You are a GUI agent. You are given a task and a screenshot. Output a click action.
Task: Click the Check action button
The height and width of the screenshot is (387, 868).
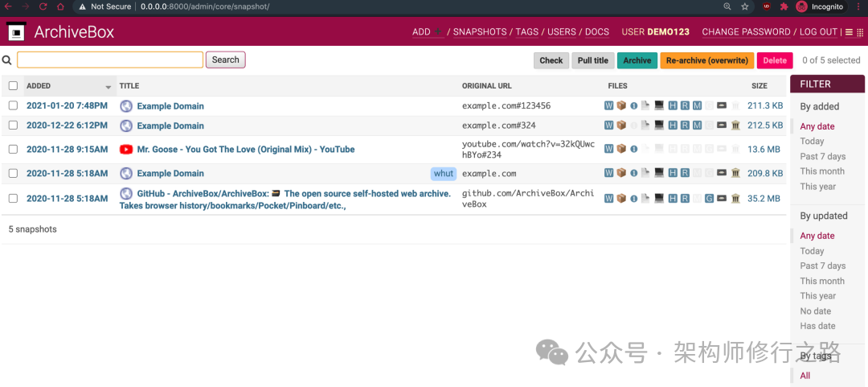(x=551, y=60)
